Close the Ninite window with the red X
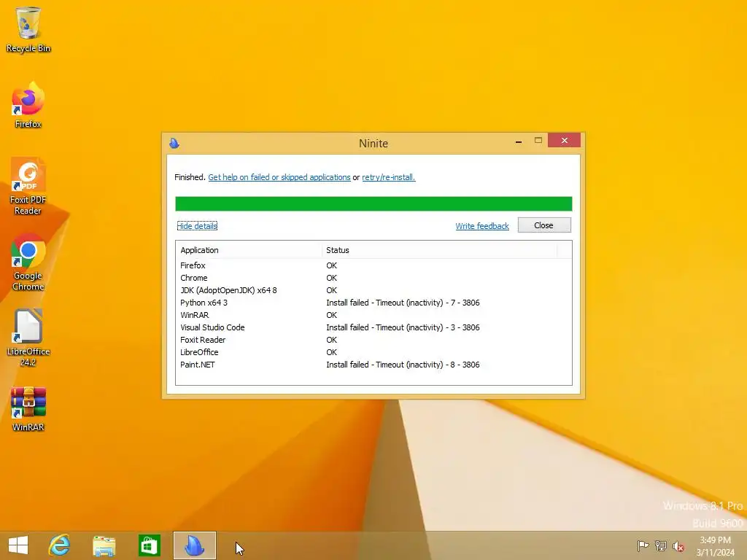Viewport: 747px width, 560px height. click(564, 140)
